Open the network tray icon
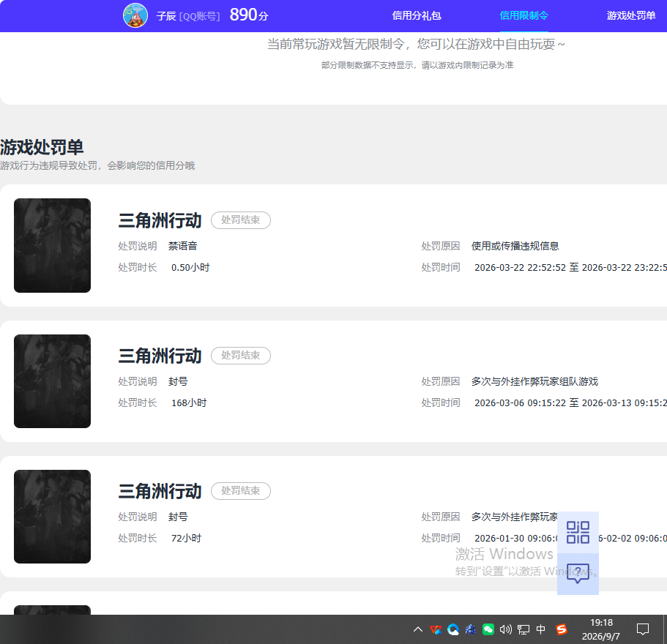 [523, 629]
